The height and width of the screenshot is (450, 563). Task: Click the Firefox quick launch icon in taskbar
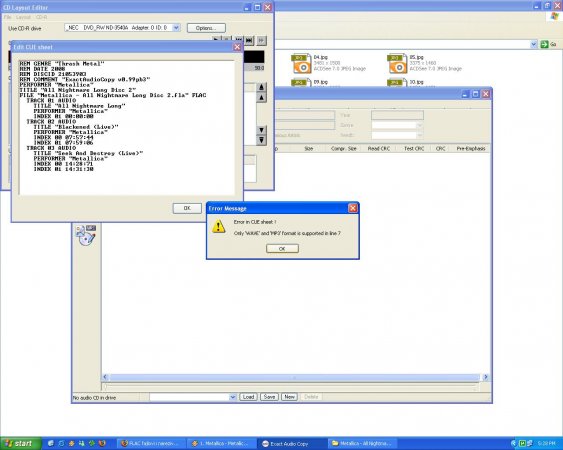[102, 444]
